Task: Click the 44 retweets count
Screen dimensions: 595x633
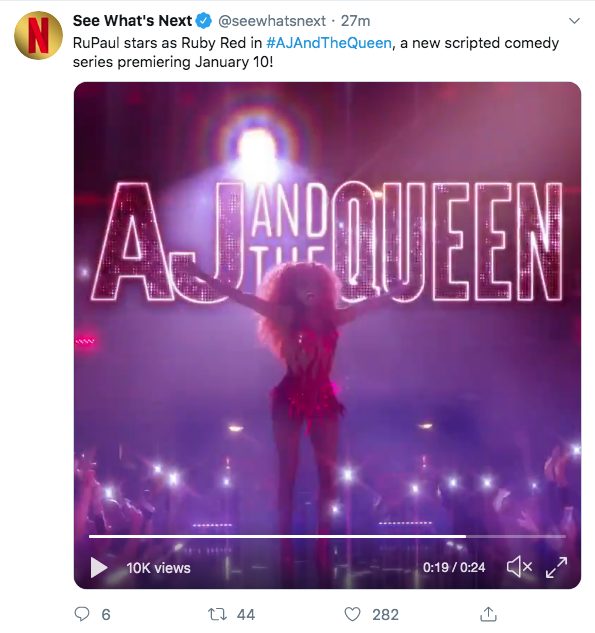Action: pyautogui.click(x=246, y=615)
